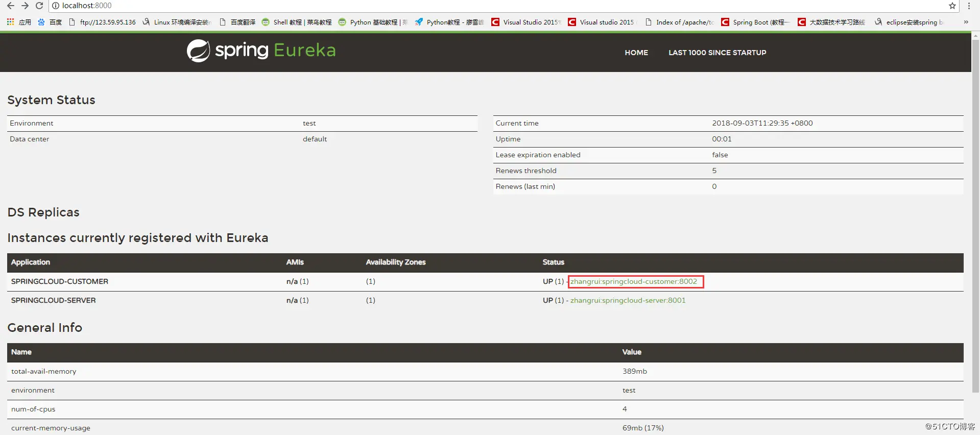The width and height of the screenshot is (980, 435).
Task: Open the Baidu Translate bookmark
Action: (x=237, y=22)
